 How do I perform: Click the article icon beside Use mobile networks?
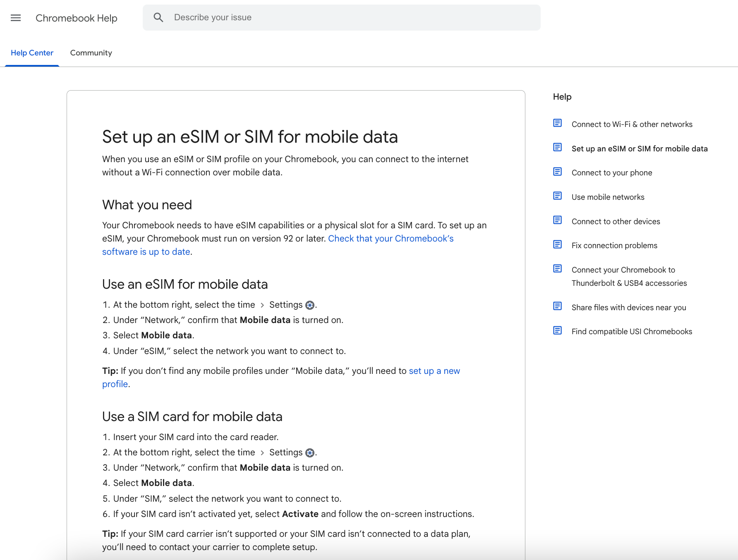557,196
